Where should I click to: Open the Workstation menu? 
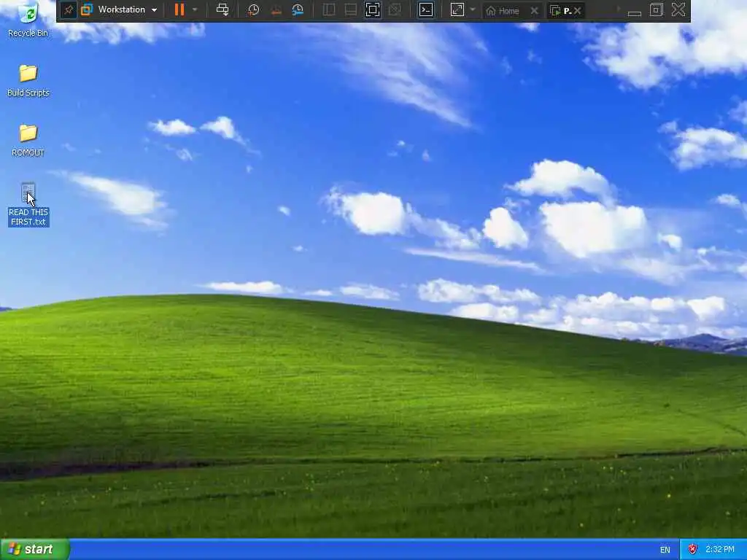tap(127, 9)
